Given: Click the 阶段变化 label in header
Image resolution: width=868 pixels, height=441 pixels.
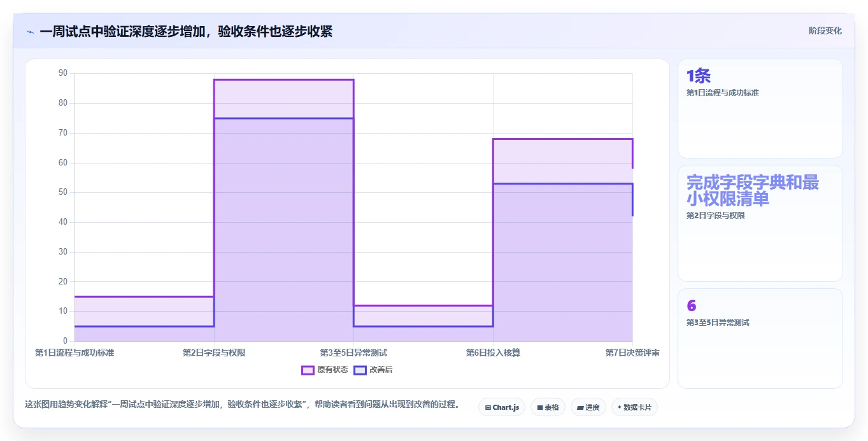Looking at the screenshot, I should (825, 31).
